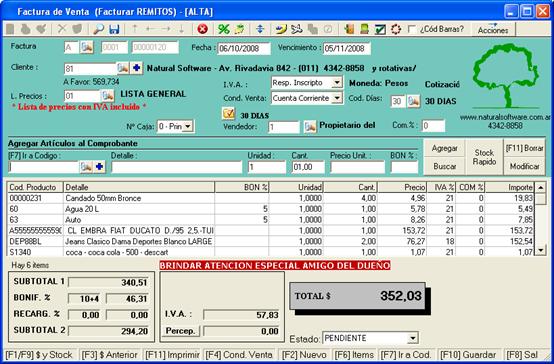Open price list lookup icon beside L. Precios
This screenshot has width=554, height=364.
coord(107,95)
